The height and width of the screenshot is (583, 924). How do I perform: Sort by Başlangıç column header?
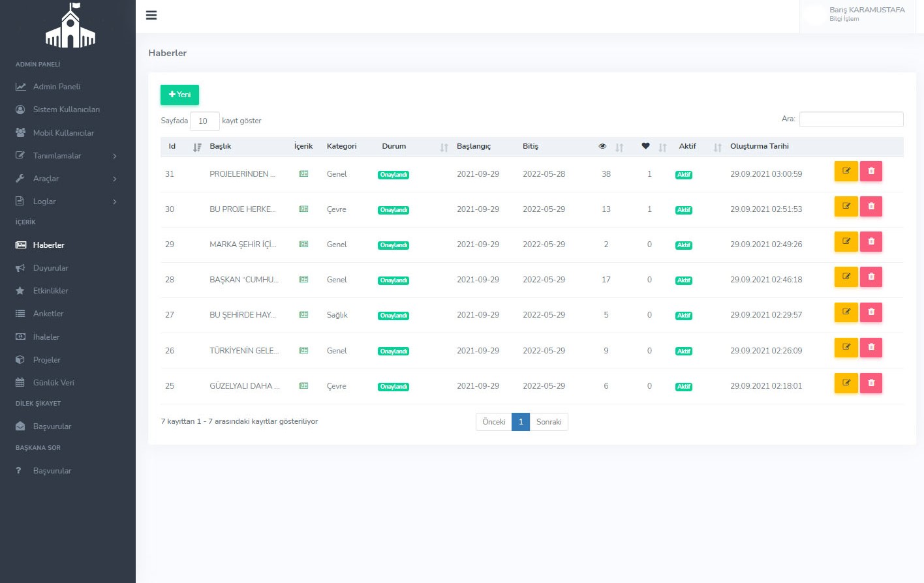[474, 146]
